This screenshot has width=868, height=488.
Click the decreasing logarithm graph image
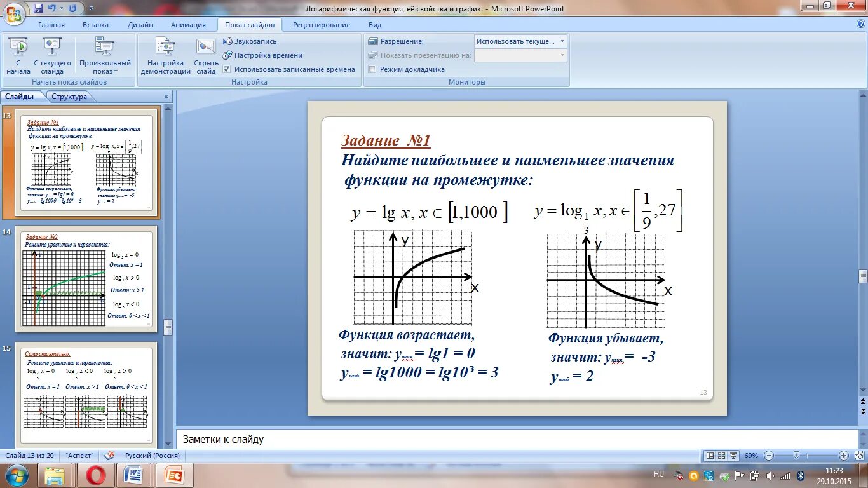[606, 281]
